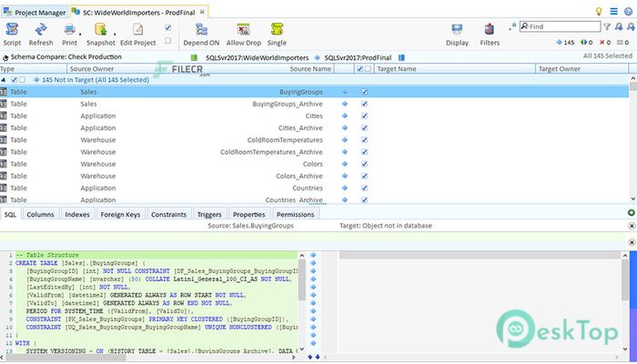Viewport: 637px width, 364px height.
Task: Click the green circle icon right of tabs
Action: click(x=631, y=212)
